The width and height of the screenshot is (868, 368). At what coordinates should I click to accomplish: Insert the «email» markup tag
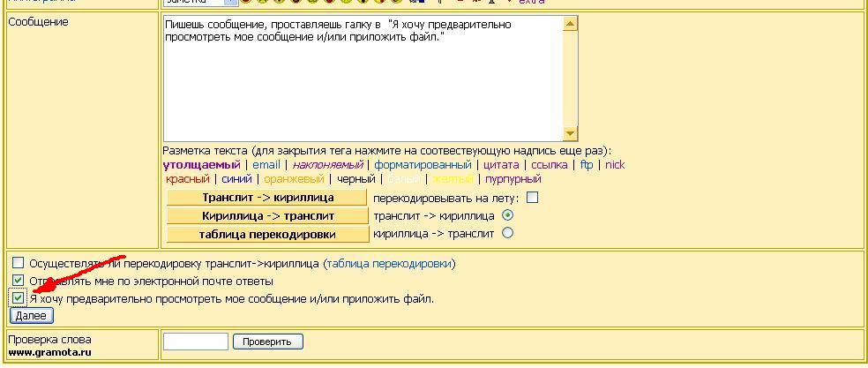[266, 165]
